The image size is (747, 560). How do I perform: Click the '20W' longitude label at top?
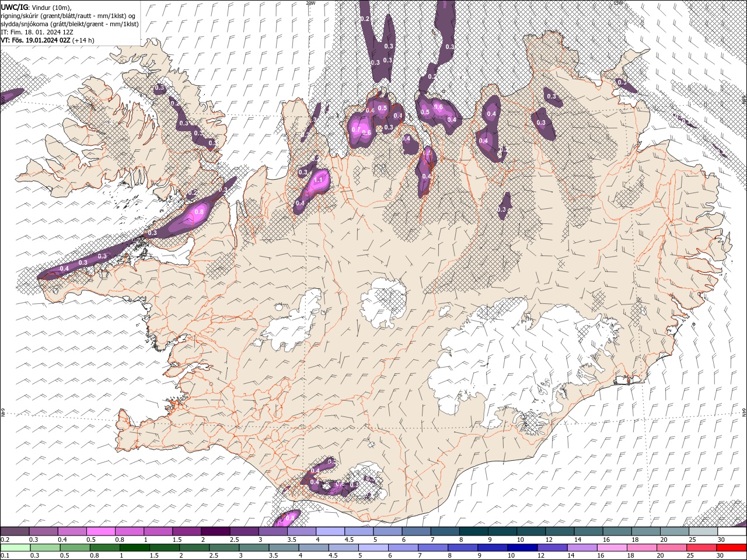click(x=310, y=3)
